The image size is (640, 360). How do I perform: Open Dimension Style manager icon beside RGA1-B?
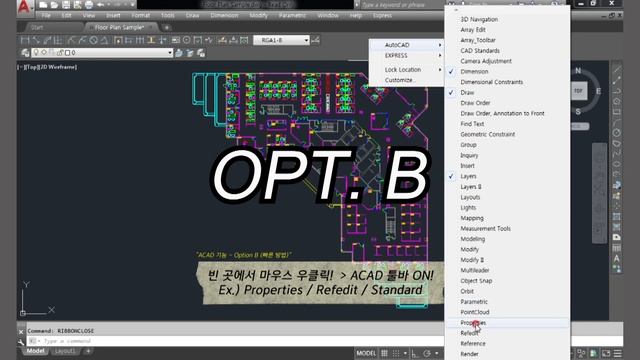[315, 40]
